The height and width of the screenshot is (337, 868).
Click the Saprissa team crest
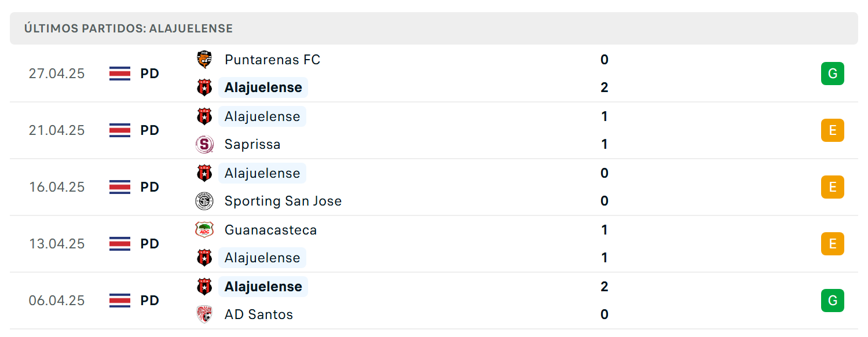[204, 144]
